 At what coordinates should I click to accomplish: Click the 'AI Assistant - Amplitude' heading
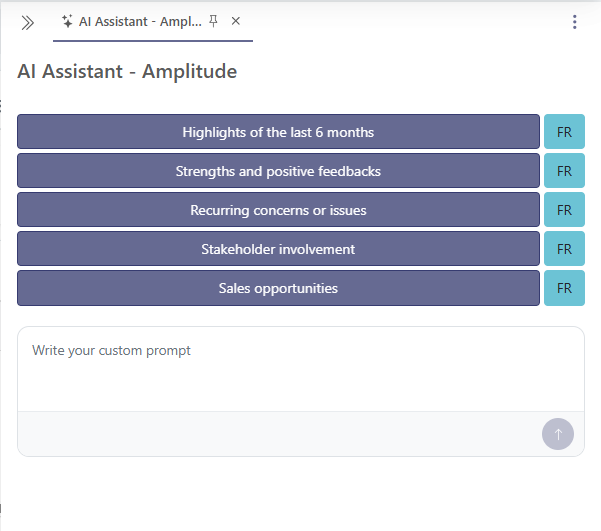[x=127, y=71]
